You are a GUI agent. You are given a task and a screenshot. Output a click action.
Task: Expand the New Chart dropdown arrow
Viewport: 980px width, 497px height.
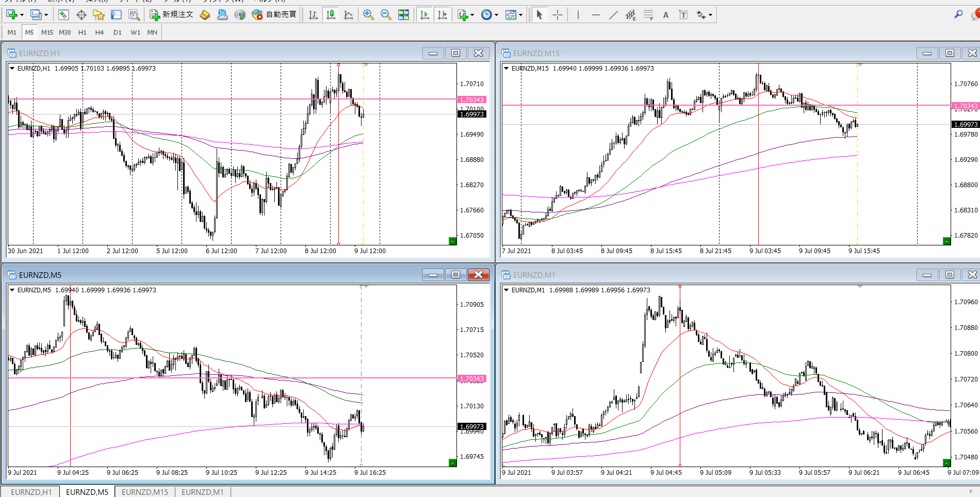coord(22,14)
